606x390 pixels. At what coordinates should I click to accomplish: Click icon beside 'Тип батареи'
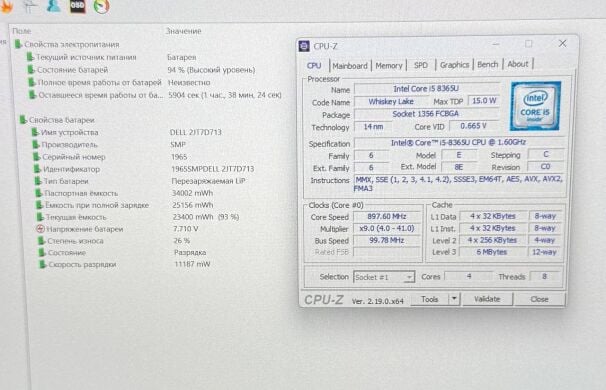(x=38, y=181)
